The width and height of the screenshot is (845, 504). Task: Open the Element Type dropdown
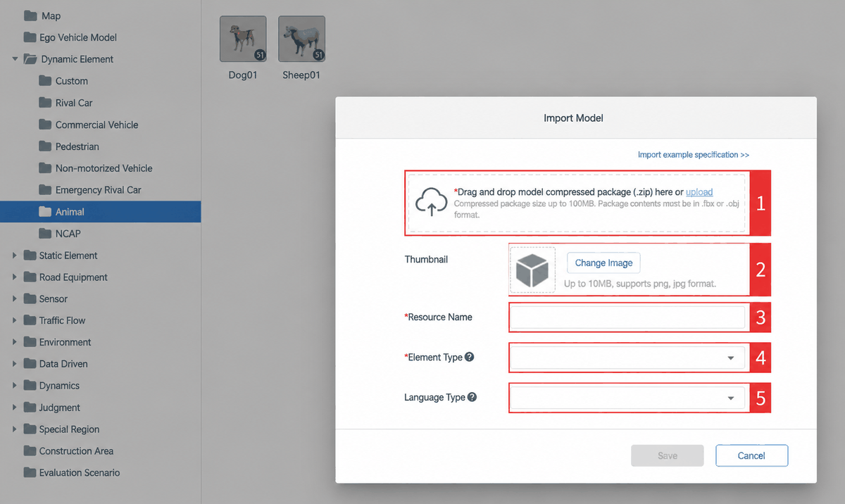coord(627,358)
